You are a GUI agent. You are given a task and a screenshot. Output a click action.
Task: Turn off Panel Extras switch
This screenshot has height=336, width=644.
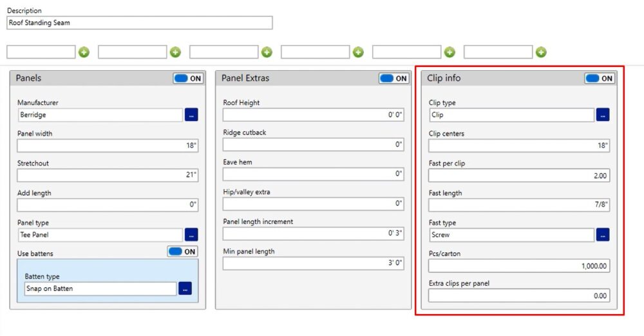point(394,79)
